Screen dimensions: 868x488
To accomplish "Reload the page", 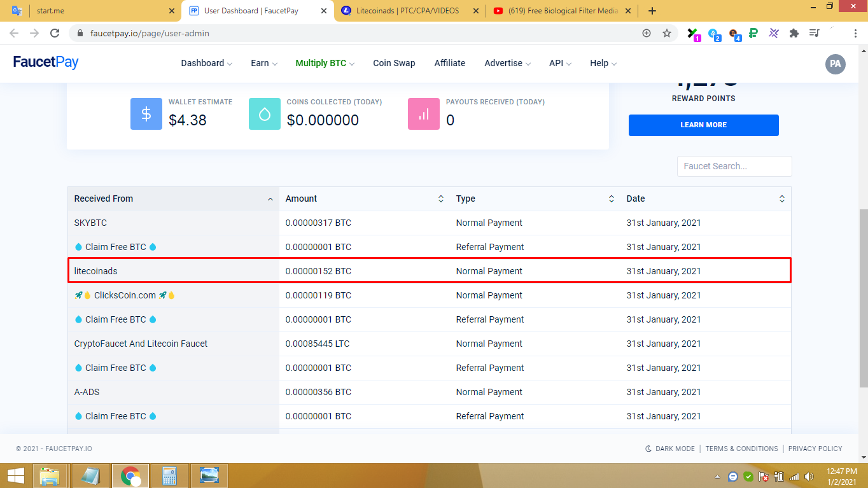I will coord(55,33).
